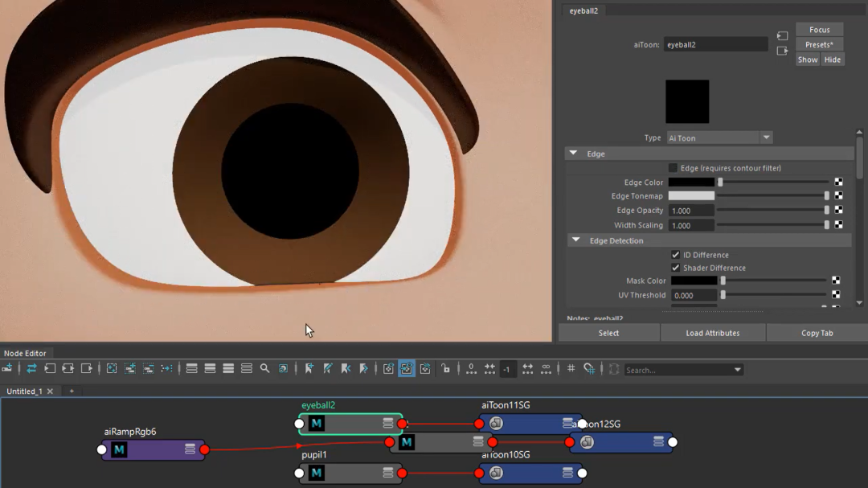Toggle the snap to grid icon
The width and height of the screenshot is (868, 488).
click(x=589, y=368)
